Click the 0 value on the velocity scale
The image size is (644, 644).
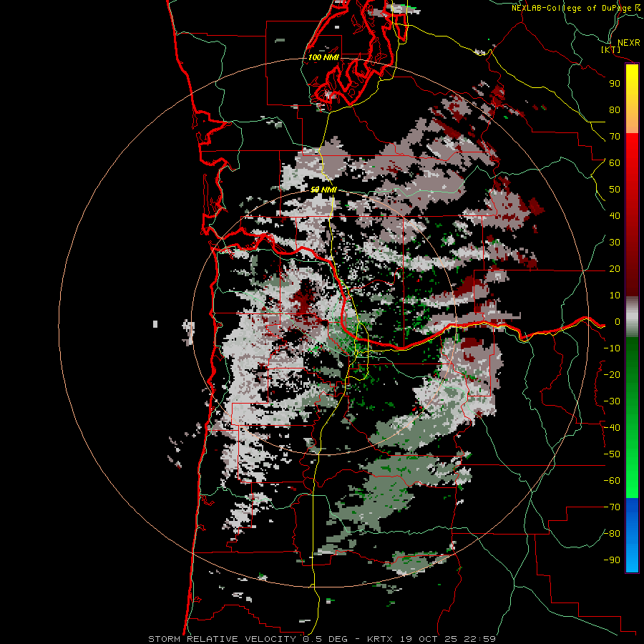click(x=617, y=322)
